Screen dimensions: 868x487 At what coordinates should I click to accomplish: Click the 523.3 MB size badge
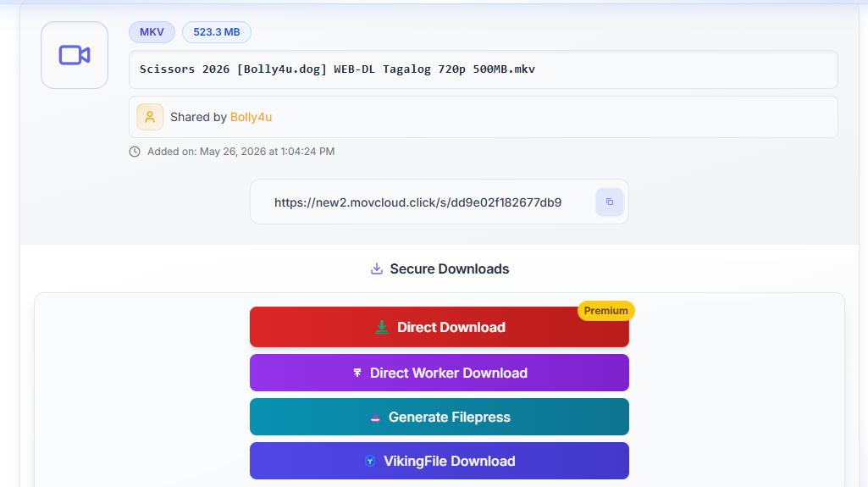point(217,32)
